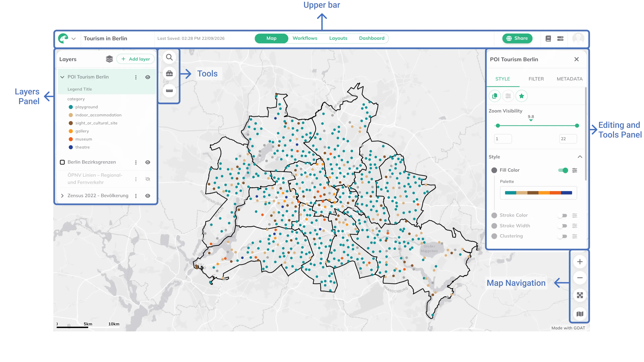
Task: Enable the Stroke Color toggle
Action: point(562,215)
